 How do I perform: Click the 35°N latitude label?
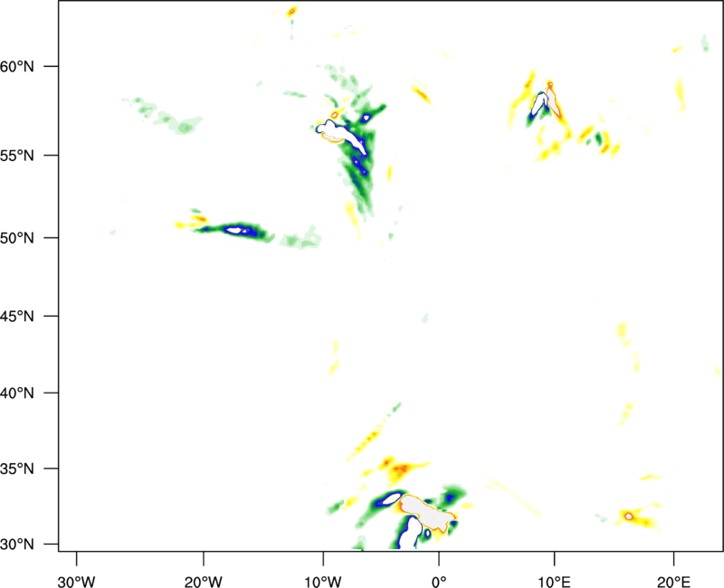[17, 469]
